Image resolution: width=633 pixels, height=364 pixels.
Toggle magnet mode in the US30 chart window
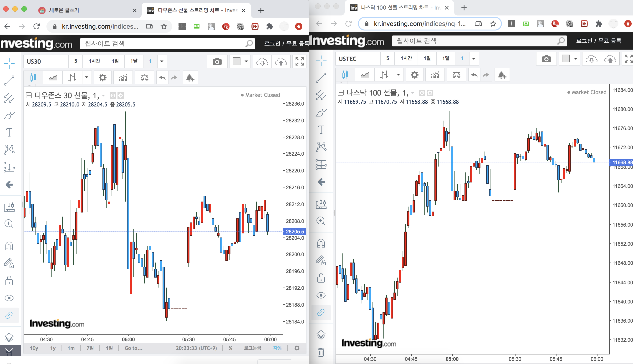[x=9, y=246]
